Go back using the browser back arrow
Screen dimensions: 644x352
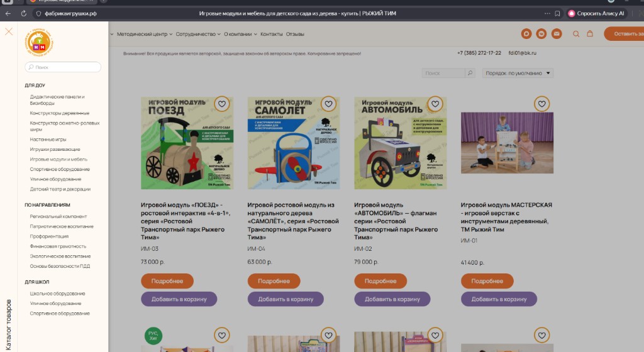[8, 14]
